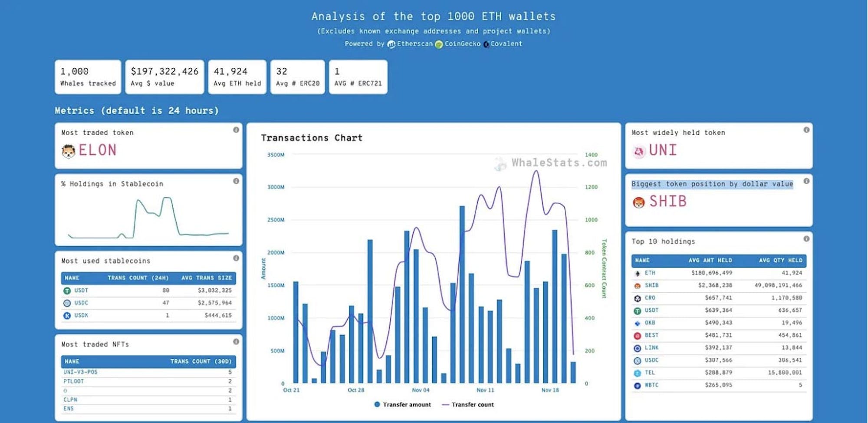This screenshot has height=423, width=868.
Task: Open the Covalent link
Action: [506, 44]
